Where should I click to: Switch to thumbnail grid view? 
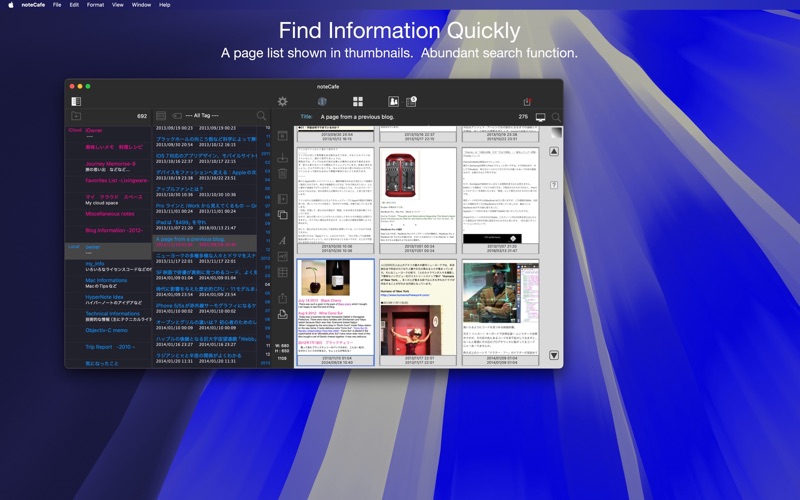tap(358, 102)
